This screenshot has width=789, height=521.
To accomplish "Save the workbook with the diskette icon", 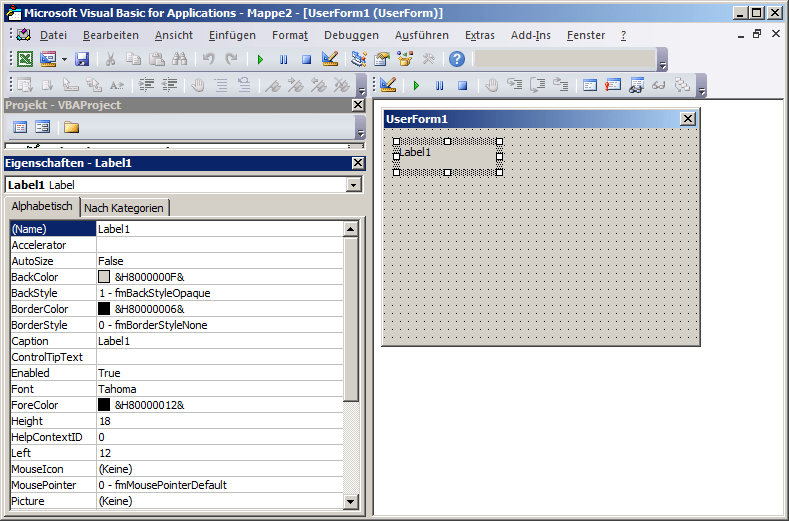I will click(82, 59).
